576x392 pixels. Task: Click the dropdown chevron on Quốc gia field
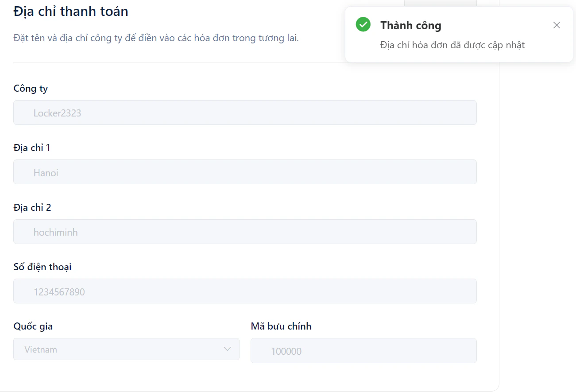[x=228, y=349]
